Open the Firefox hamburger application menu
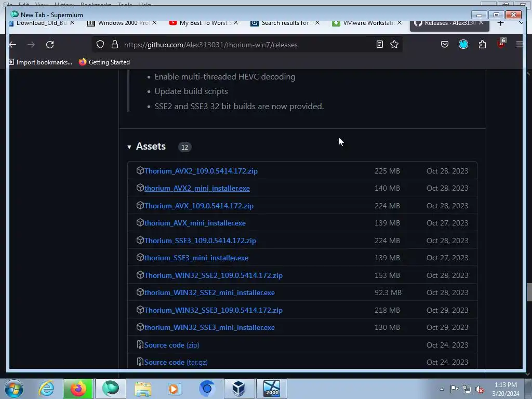This screenshot has width=532, height=399. click(x=519, y=45)
